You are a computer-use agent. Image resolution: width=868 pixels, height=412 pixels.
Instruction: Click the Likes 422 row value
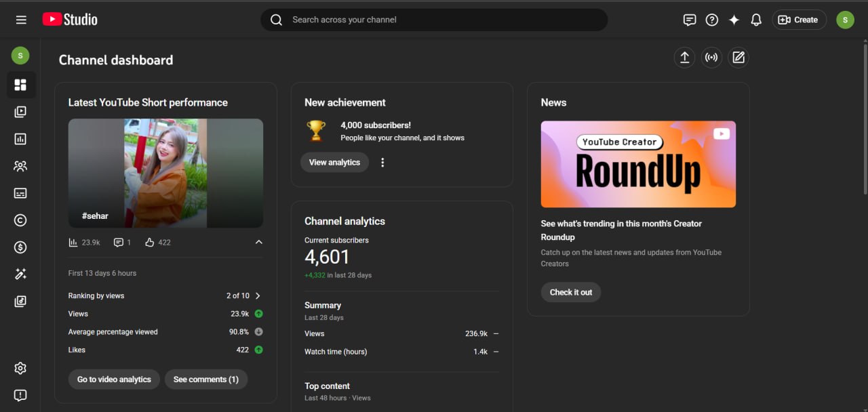(x=242, y=350)
